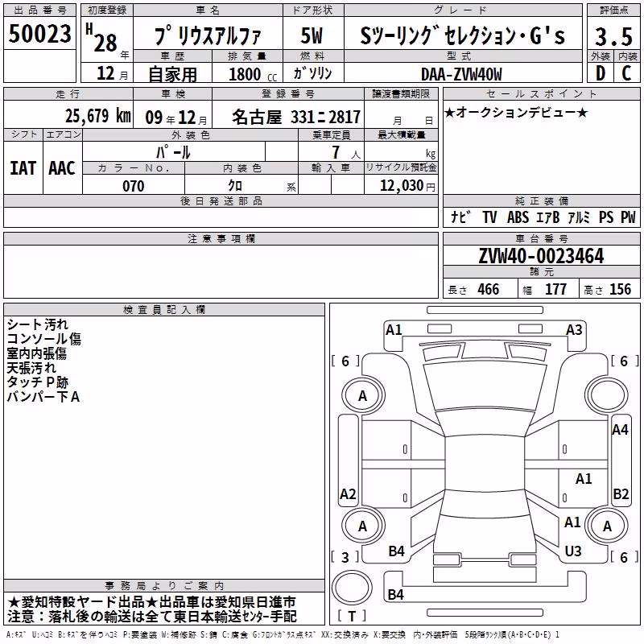Select the fuel type ガソリン
This screenshot has width=644, height=644.
point(312,73)
